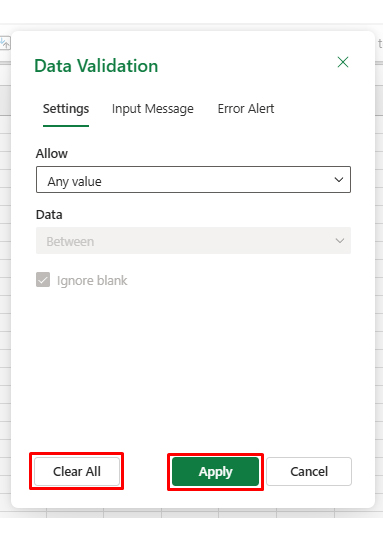Click the Allow label
The width and height of the screenshot is (383, 541).
[52, 154]
